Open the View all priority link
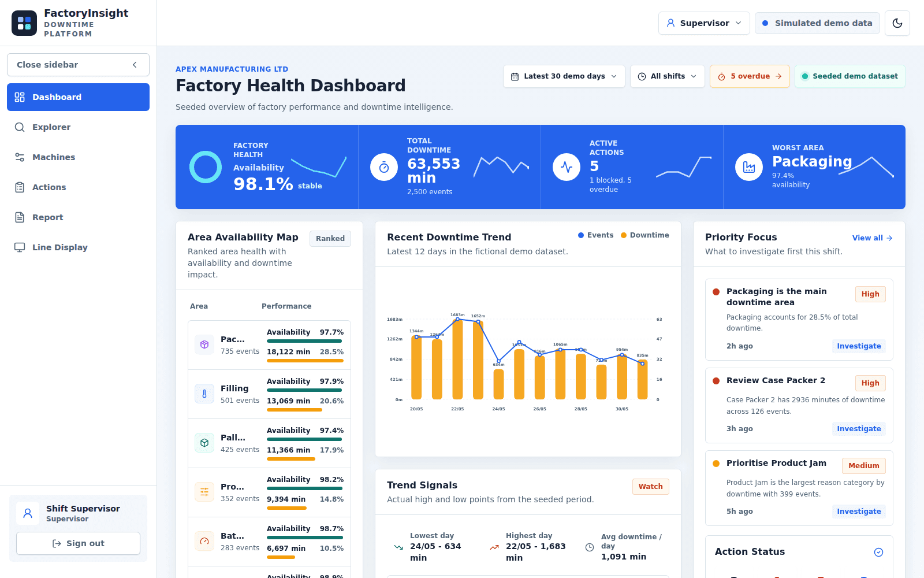 click(x=872, y=238)
